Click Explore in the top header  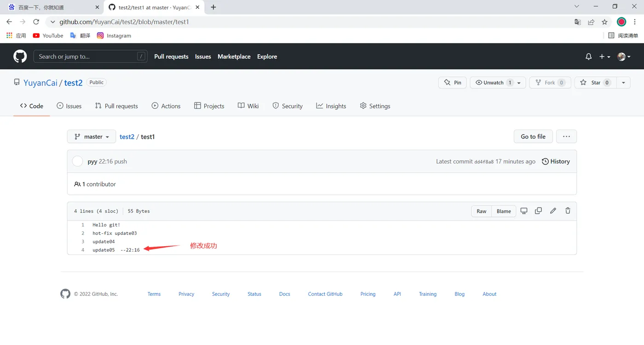pos(267,57)
